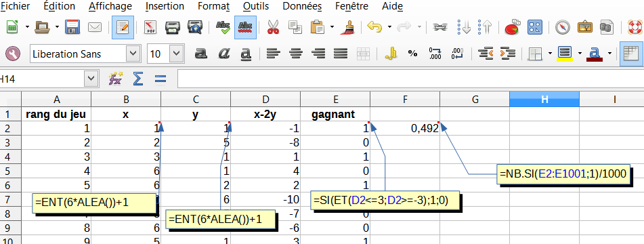Image resolution: width=644 pixels, height=244 pixels.
Task: Send document by e-mail icon
Action: tap(95, 28)
